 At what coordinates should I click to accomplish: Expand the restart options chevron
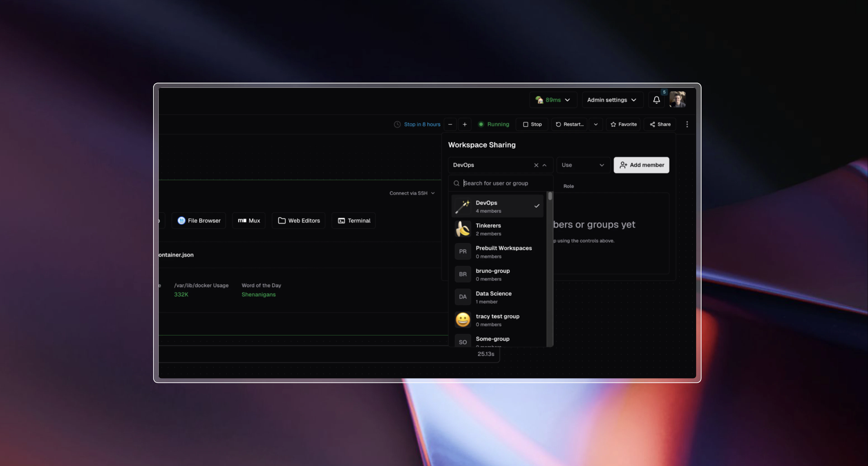pyautogui.click(x=595, y=124)
